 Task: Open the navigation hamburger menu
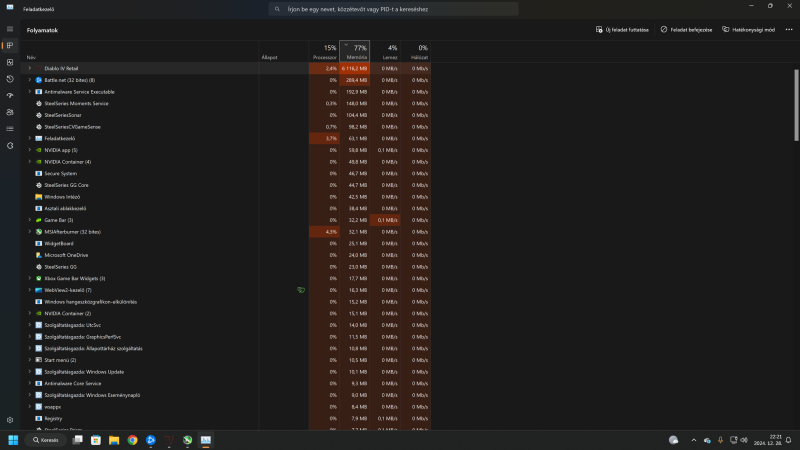point(10,29)
